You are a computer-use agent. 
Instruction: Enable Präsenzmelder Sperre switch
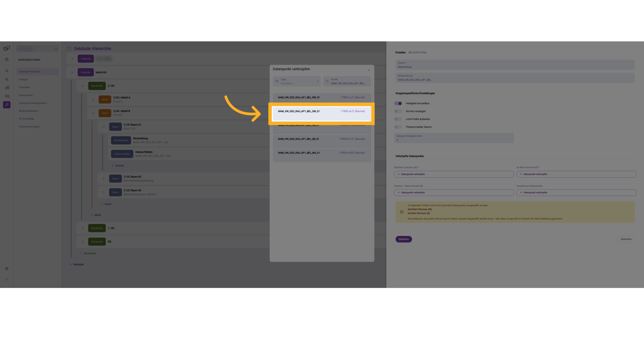coord(398,127)
